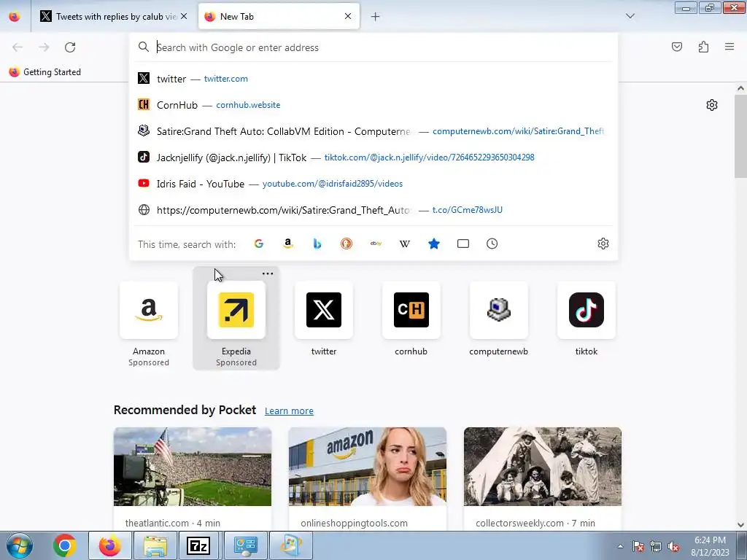The height and width of the screenshot is (560, 747).
Task: Select the t.co/GCme78wsJU suggestion
Action: [x=373, y=209]
